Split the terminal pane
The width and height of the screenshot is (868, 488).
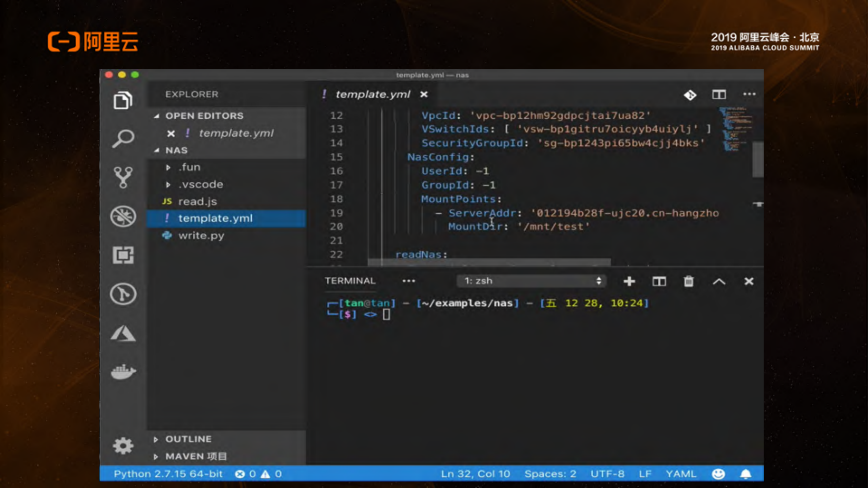(x=659, y=281)
